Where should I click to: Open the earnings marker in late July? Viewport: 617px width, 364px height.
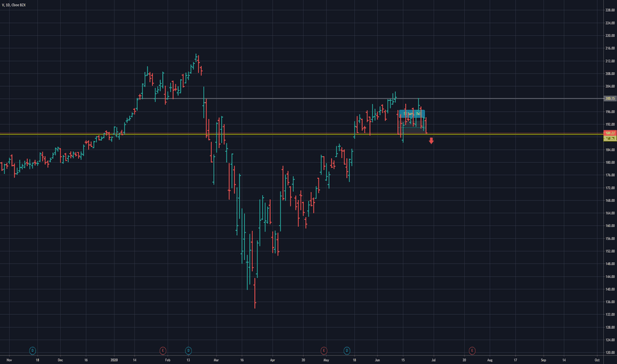472,350
